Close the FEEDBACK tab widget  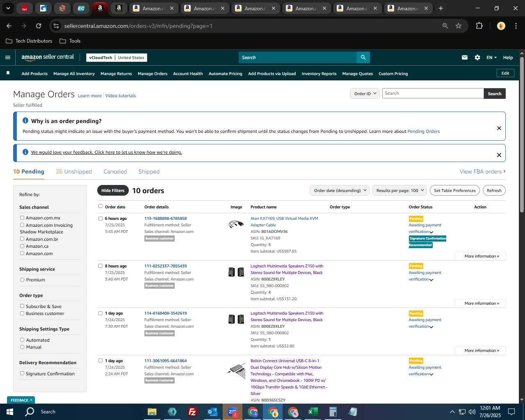tap(31, 400)
